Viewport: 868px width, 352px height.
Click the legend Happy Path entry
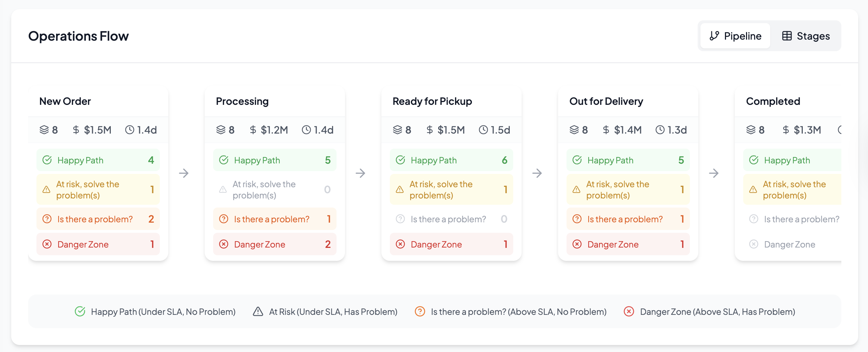tap(155, 312)
